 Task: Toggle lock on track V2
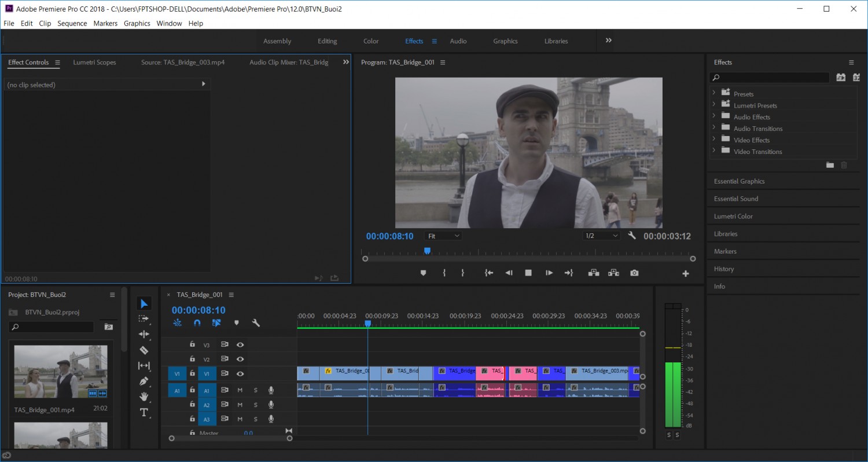(192, 359)
